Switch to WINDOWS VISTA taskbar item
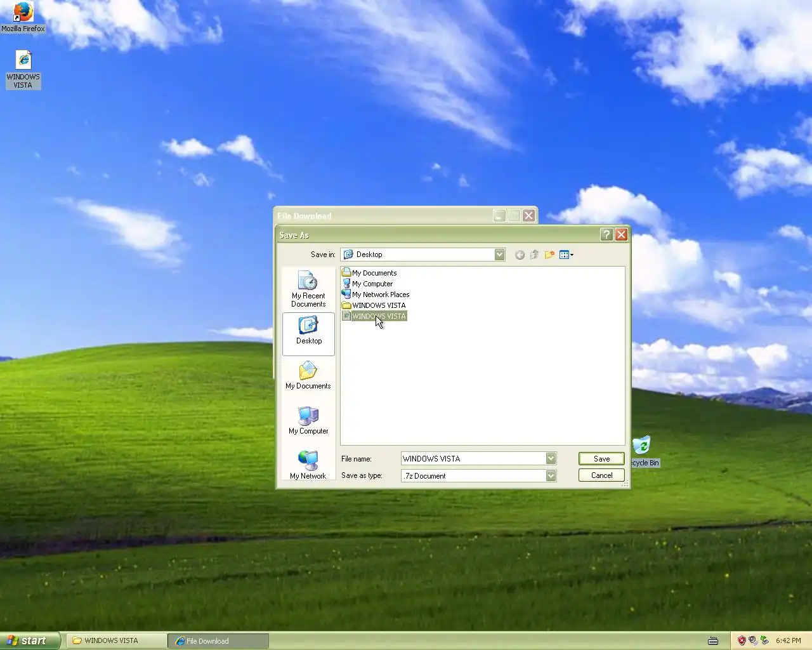Screen dimensions: 812x650 [116, 640]
